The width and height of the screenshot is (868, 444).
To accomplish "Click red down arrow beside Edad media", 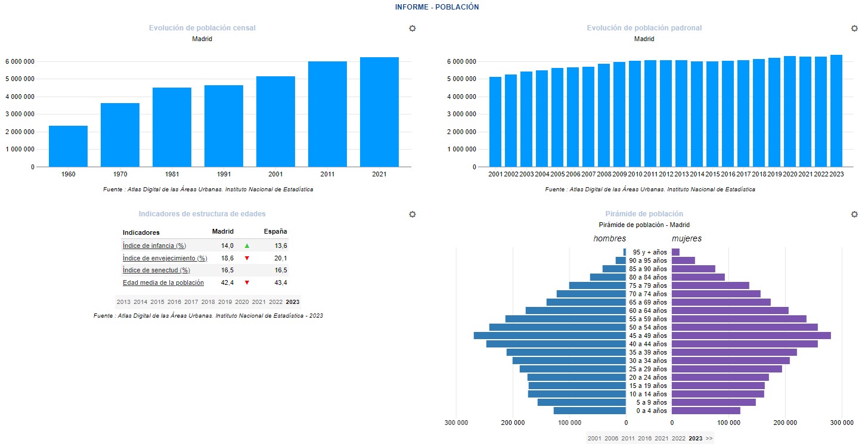I will click(x=247, y=282).
